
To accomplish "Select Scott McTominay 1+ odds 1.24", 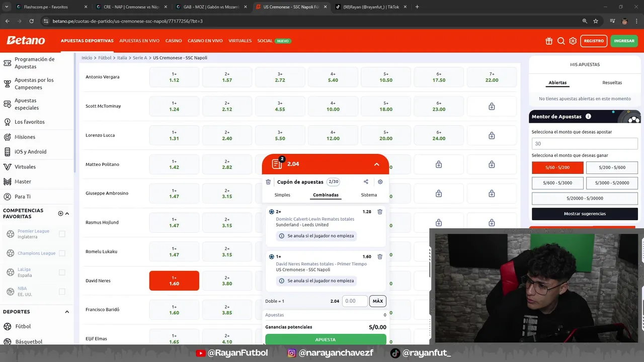I will pos(174,106).
